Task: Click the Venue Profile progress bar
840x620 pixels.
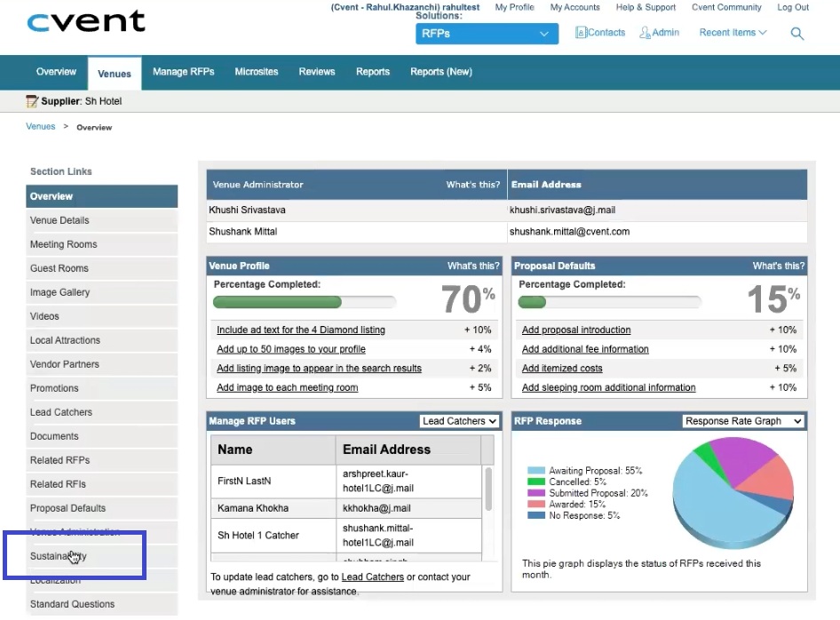Action: coord(304,302)
